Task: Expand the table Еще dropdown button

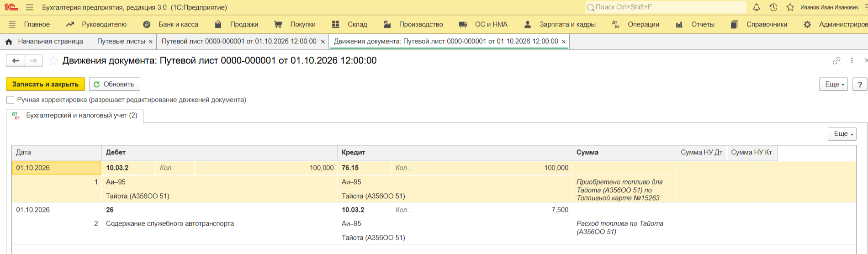Action: click(842, 134)
